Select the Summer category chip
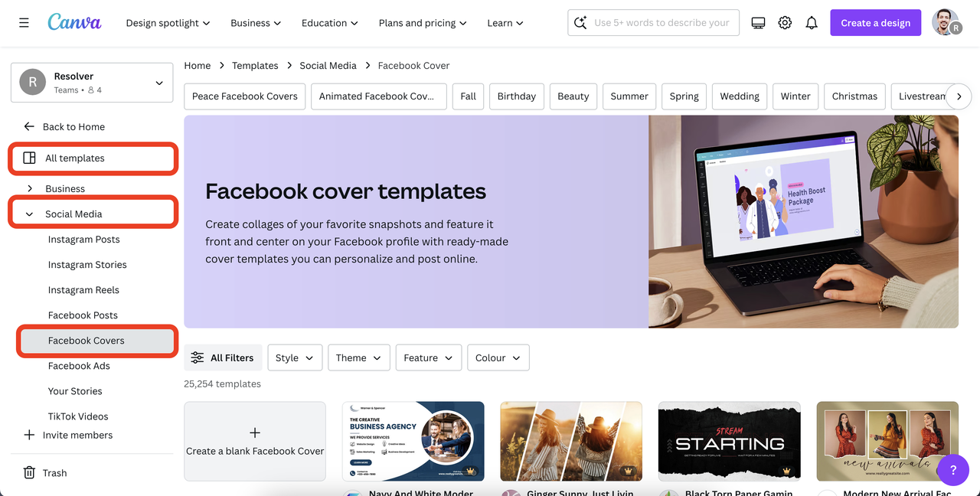The height and width of the screenshot is (496, 980). (629, 96)
